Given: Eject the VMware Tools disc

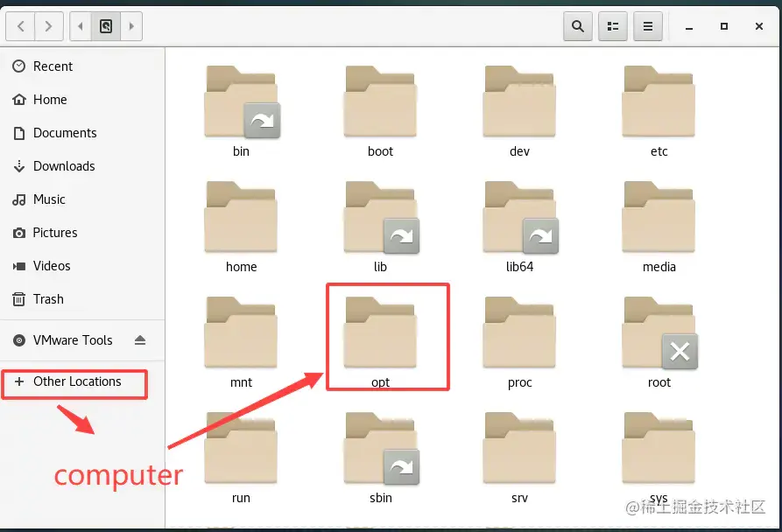Looking at the screenshot, I should 140,340.
